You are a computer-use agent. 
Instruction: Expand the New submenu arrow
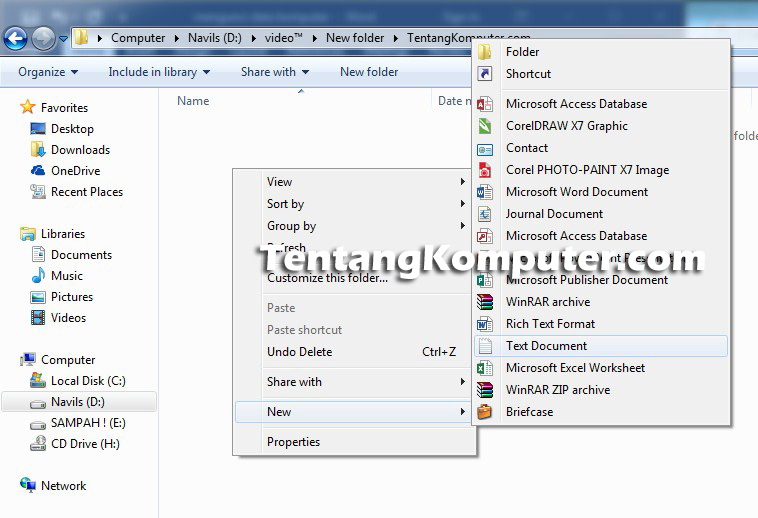pyautogui.click(x=463, y=412)
